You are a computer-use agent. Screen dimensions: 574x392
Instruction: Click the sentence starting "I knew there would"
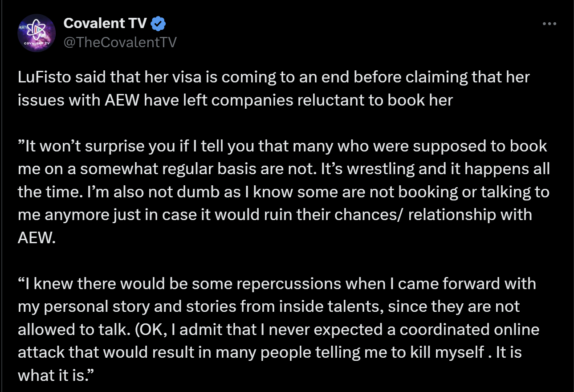[x=277, y=284]
